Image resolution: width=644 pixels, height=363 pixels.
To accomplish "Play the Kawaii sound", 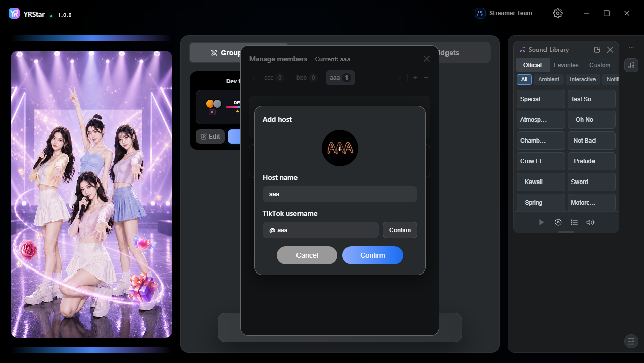I will tap(541, 182).
